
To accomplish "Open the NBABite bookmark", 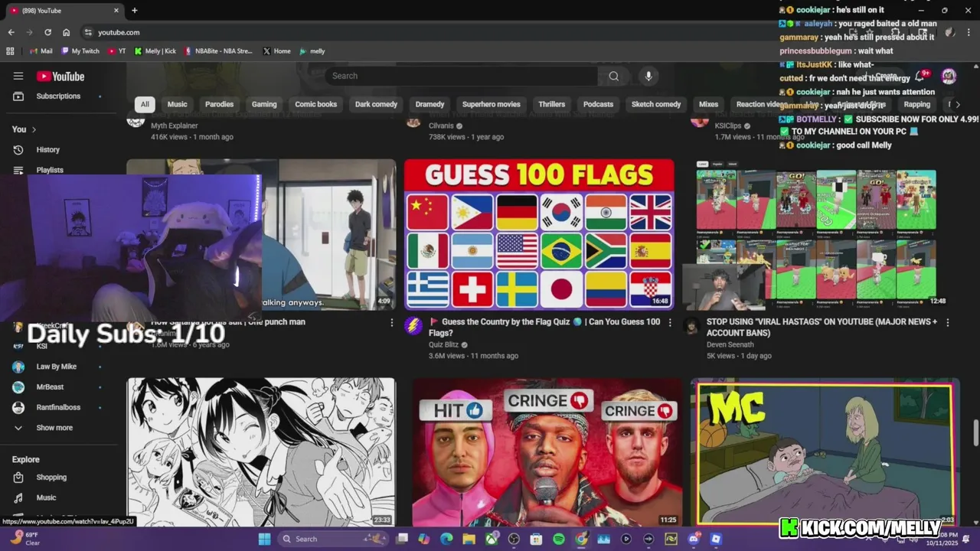I will [x=218, y=51].
